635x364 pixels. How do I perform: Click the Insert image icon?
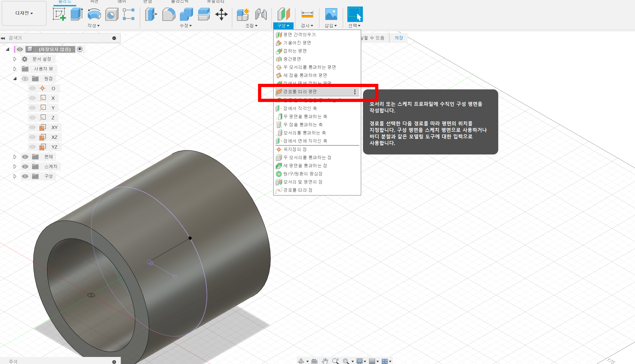[x=331, y=14]
